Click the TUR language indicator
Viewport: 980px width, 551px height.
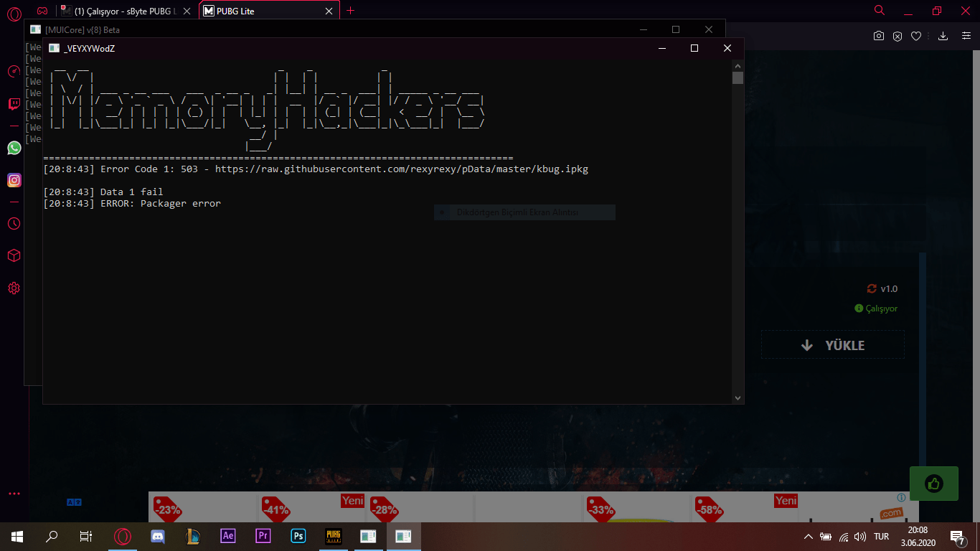[882, 536]
